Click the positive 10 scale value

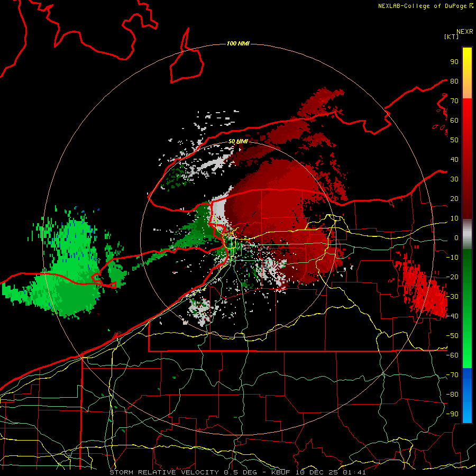point(454,218)
